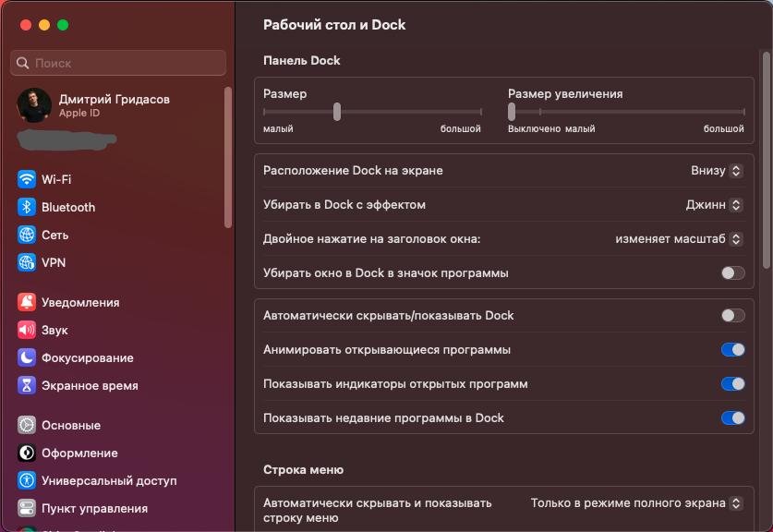
Task: Open Расположение Dock на экране dropdown
Action: 717,171
